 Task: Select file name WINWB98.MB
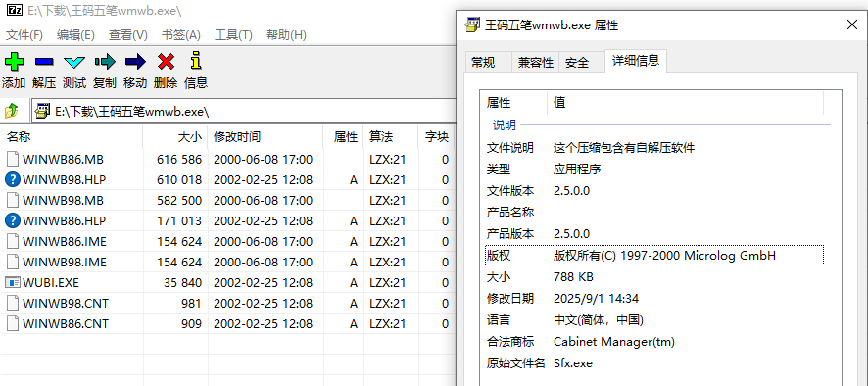tap(63, 201)
